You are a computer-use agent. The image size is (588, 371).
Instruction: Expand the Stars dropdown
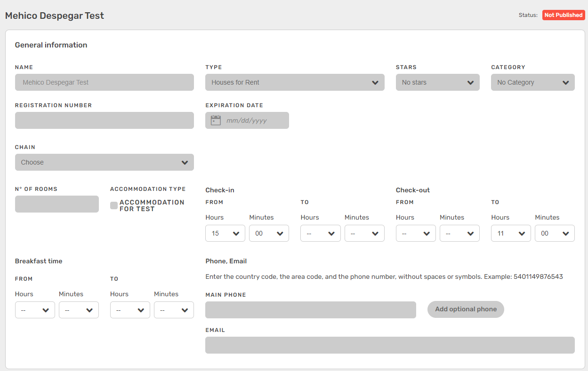437,82
